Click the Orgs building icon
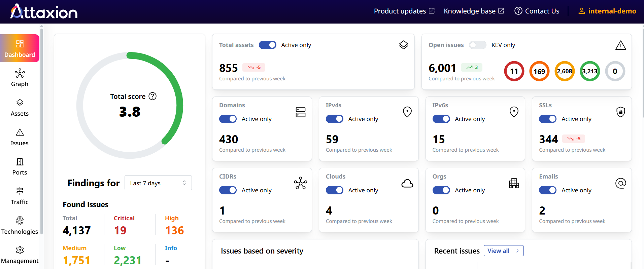 [x=514, y=183]
